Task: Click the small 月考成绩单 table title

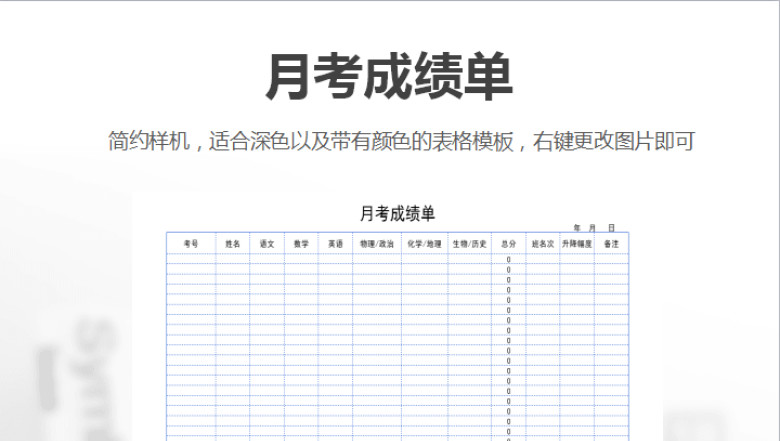Action: (x=397, y=214)
